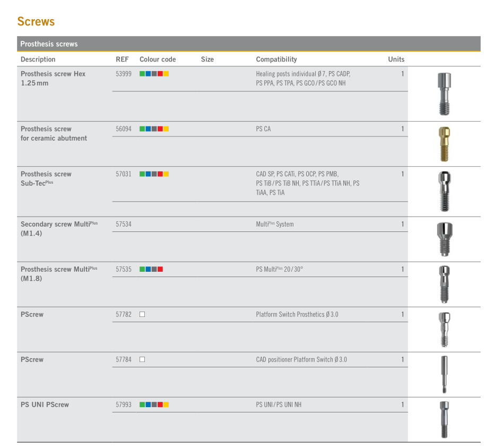Click the thin PScrew 57784 product image

point(444,374)
